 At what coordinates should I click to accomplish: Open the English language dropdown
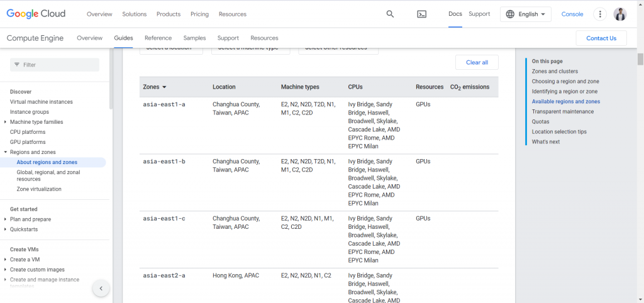point(526,14)
